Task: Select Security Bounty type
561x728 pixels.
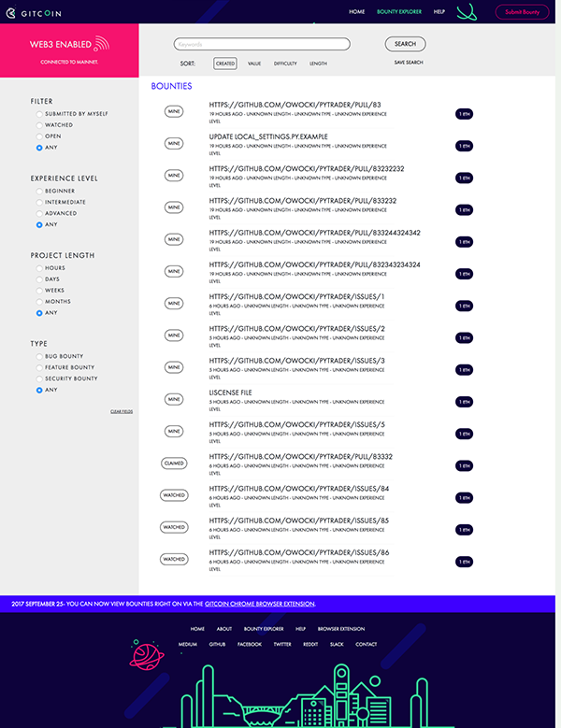Action: (39, 378)
